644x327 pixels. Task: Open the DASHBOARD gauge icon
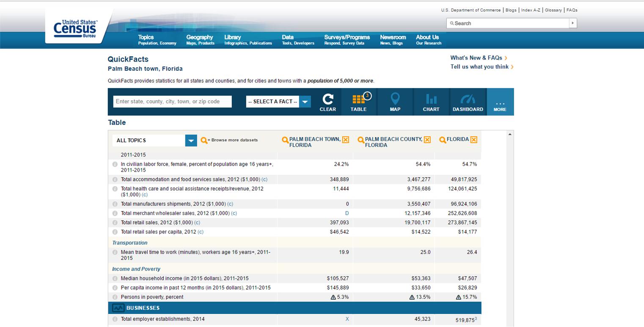pyautogui.click(x=468, y=99)
